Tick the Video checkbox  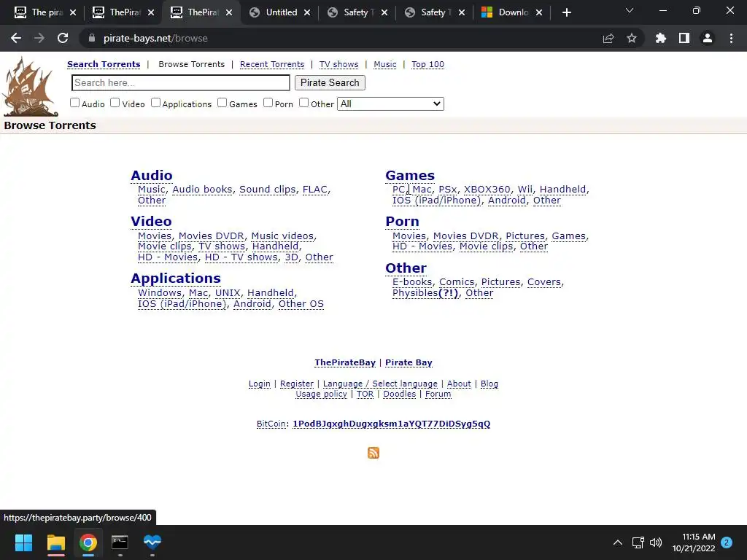coord(115,102)
